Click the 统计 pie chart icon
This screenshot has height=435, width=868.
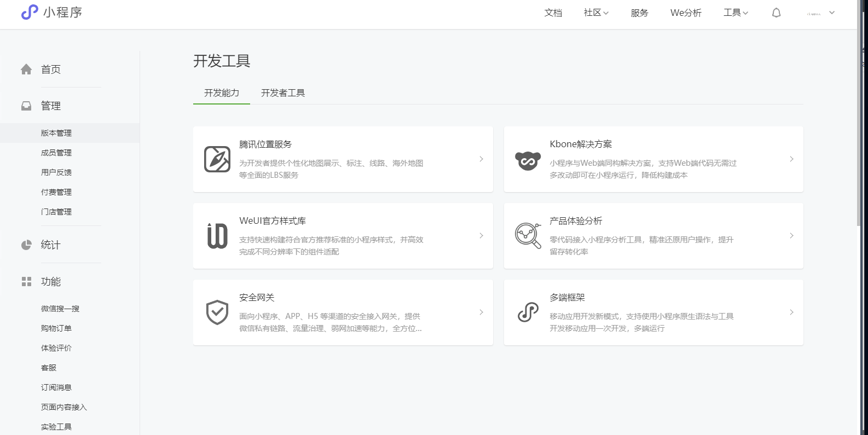coord(26,245)
